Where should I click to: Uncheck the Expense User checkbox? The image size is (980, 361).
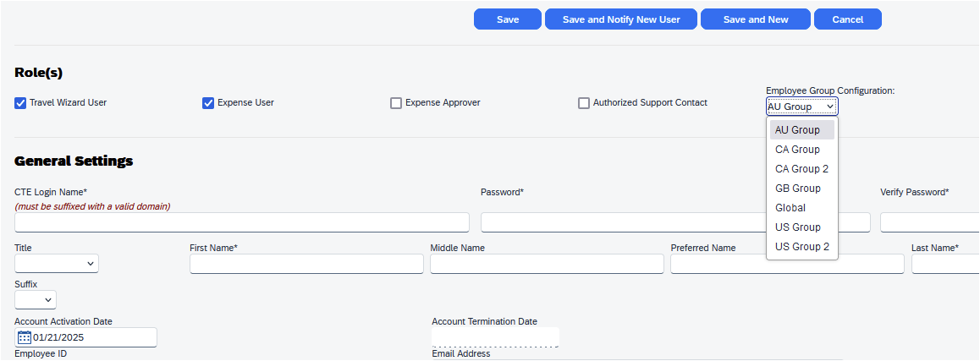click(208, 103)
